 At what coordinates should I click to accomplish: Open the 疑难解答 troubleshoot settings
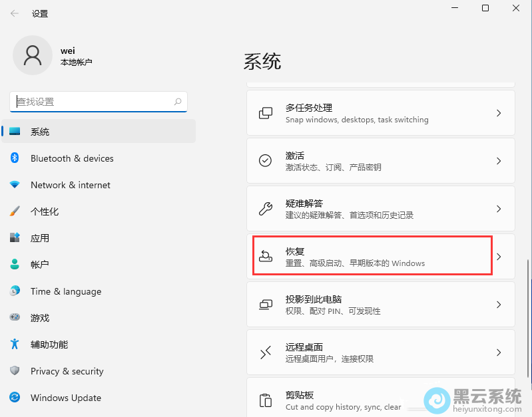coord(380,209)
